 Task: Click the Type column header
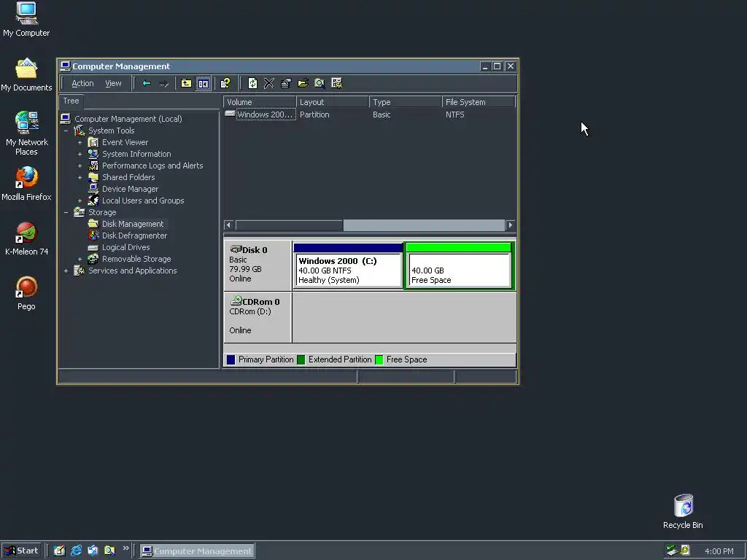pyautogui.click(x=406, y=102)
